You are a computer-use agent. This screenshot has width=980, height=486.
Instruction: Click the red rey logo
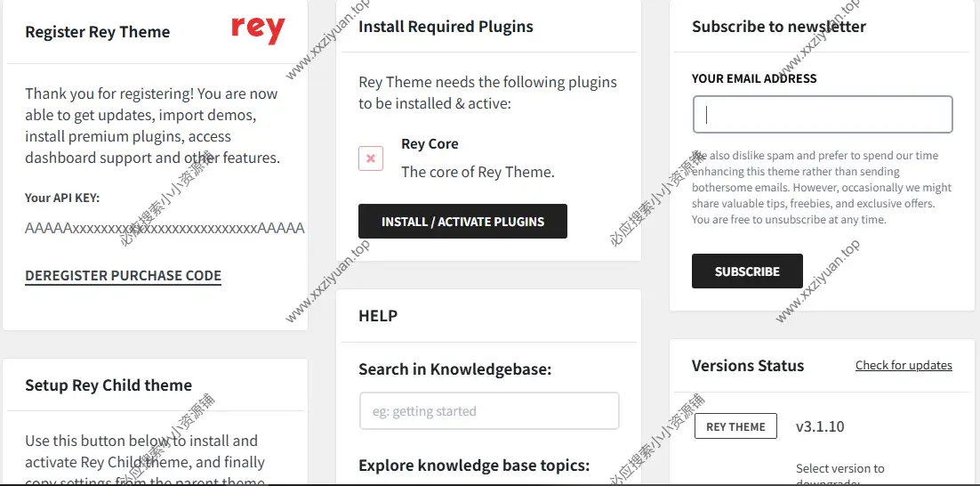tap(258, 29)
